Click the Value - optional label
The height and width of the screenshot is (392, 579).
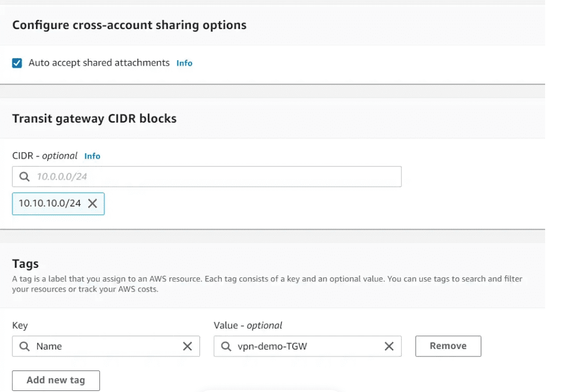click(248, 325)
